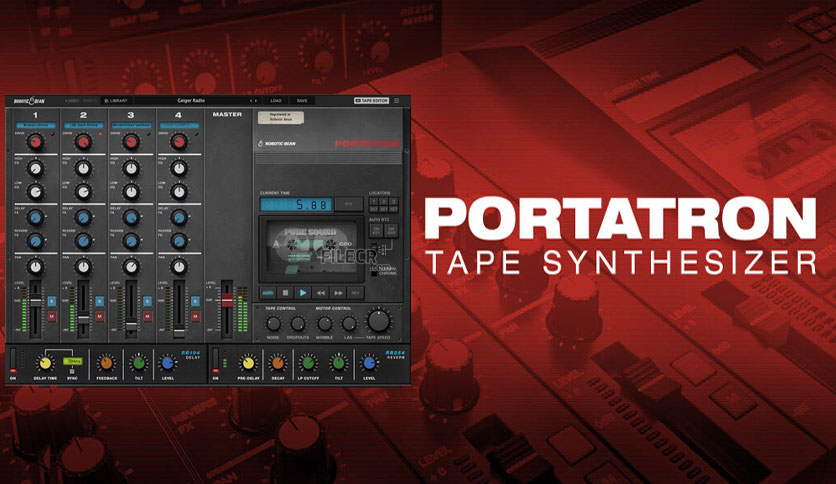Click the Undo button

pyautogui.click(x=72, y=100)
